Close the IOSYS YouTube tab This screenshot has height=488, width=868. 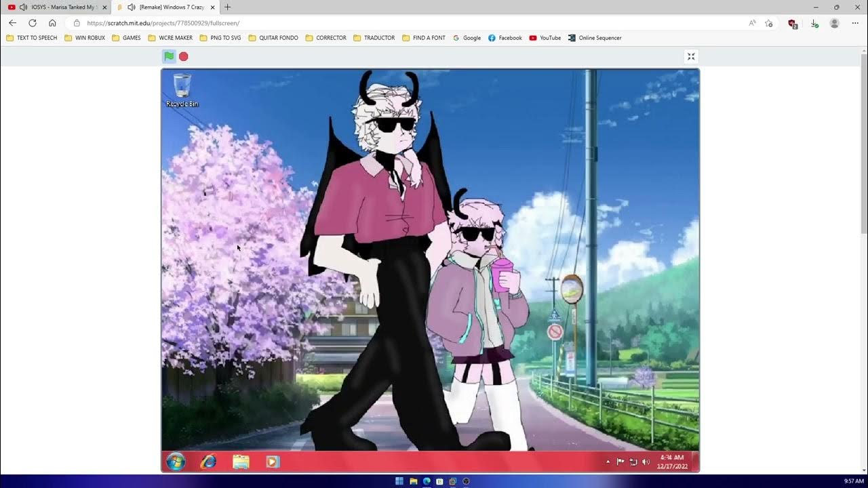[104, 7]
